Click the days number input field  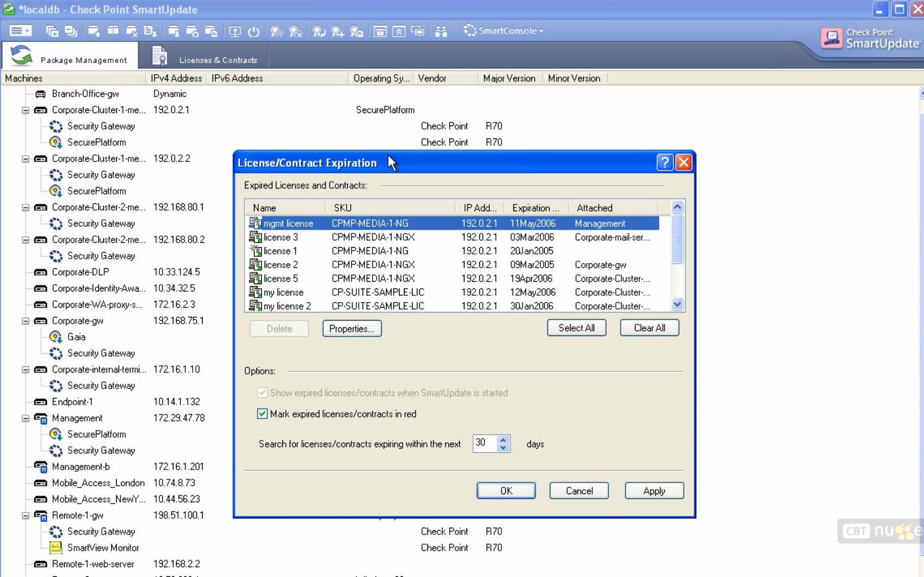point(485,444)
